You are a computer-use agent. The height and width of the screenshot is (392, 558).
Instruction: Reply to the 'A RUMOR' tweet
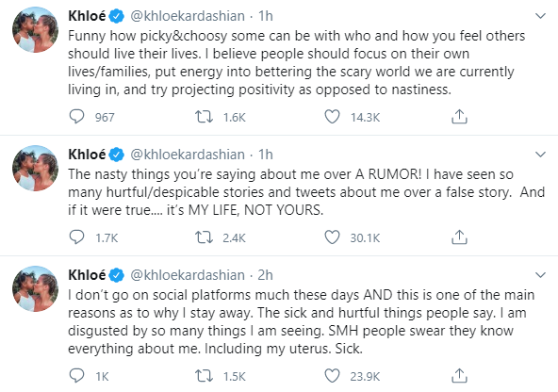(x=76, y=237)
